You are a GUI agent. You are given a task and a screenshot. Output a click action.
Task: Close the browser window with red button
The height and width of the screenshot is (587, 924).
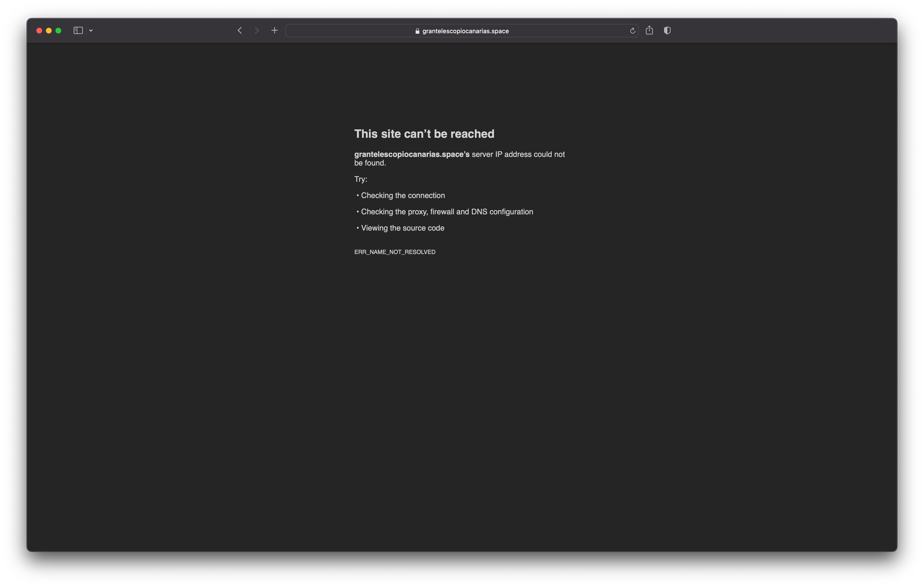point(39,31)
